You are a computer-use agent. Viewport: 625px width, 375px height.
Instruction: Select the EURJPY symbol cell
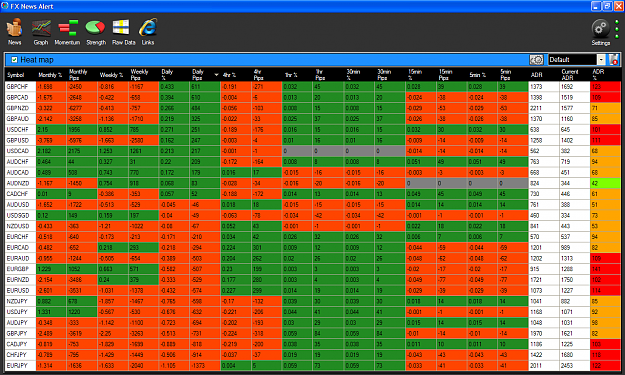pyautogui.click(x=20, y=365)
